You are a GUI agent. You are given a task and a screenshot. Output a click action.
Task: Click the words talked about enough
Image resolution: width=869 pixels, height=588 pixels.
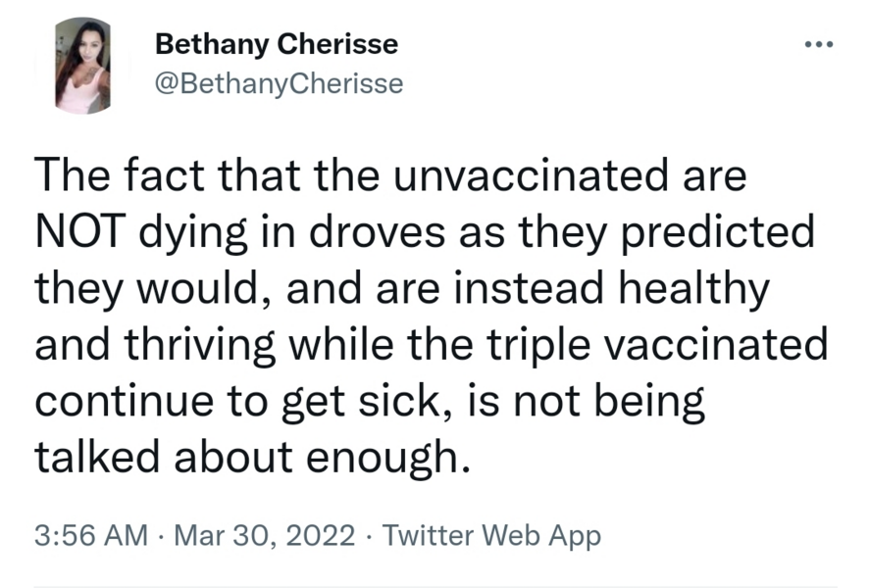coord(253,458)
